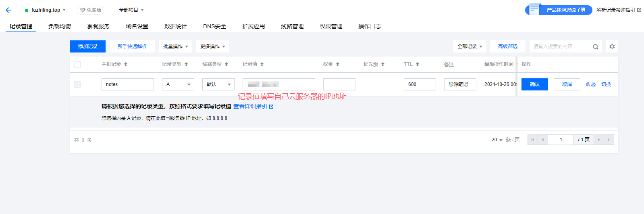Jump to last page arrow
The width and height of the screenshot is (644, 214).
(609, 140)
